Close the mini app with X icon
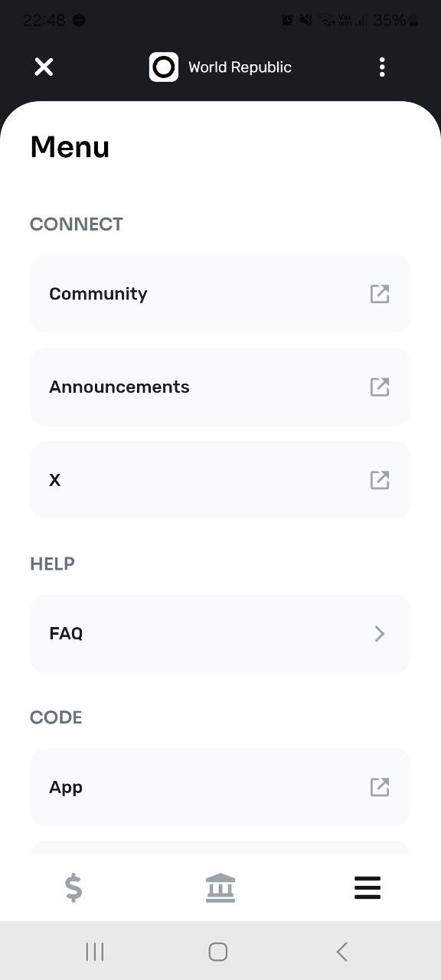The width and height of the screenshot is (441, 980). pyautogui.click(x=44, y=67)
